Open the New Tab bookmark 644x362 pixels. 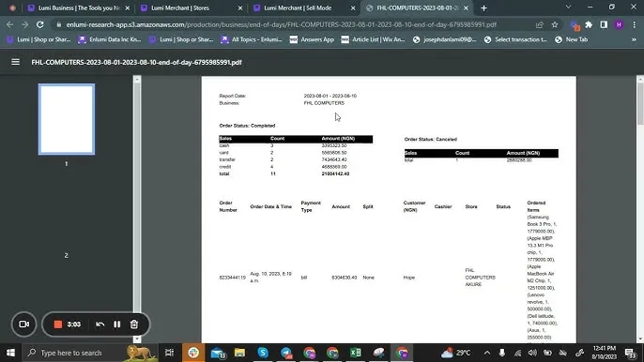(572, 39)
